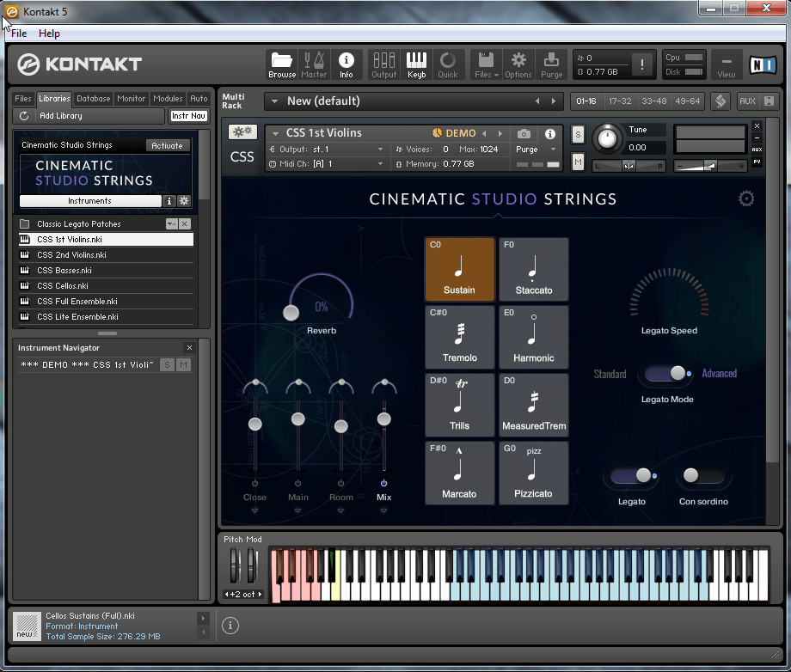Click the panic exclamation button

coord(641,64)
